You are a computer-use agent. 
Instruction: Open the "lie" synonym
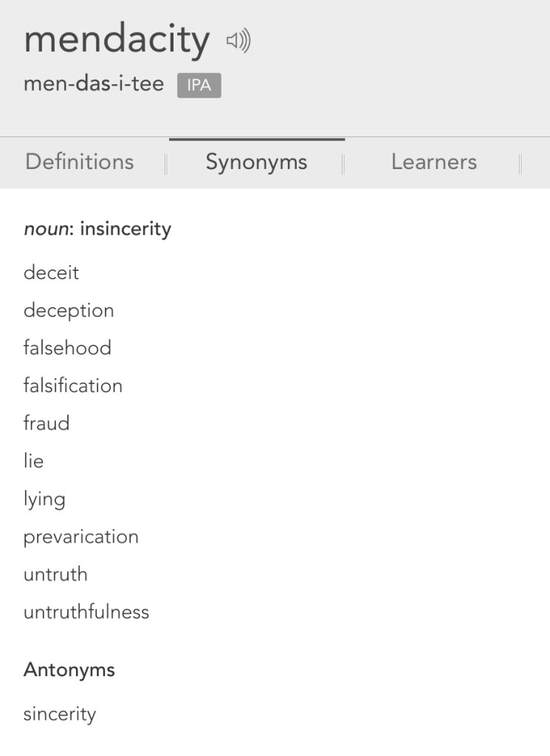tap(33, 461)
